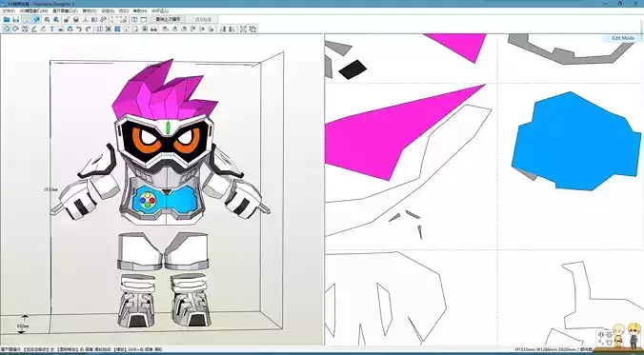Toggle the light bulb lighting icon
644x355 pixels.
tap(26, 19)
